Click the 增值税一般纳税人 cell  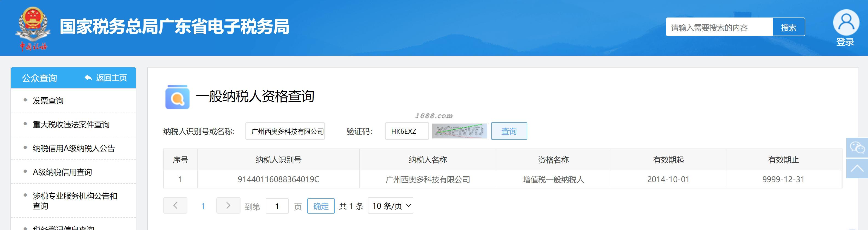[x=553, y=179]
